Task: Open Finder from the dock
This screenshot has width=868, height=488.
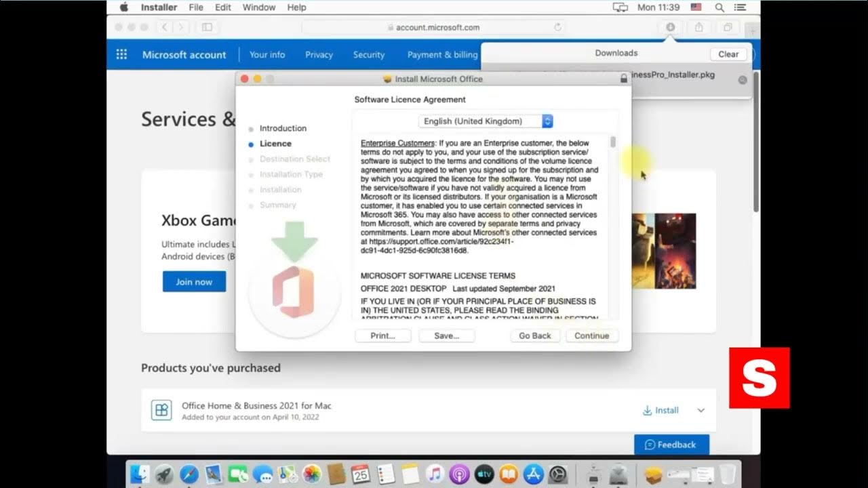Action: 140,474
